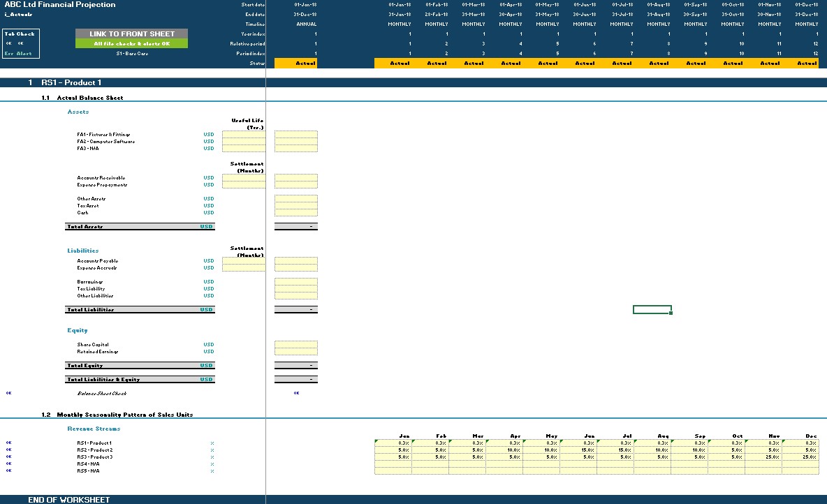Image resolution: width=827 pixels, height=504 pixels.
Task: Click the 'Liabilities' section heading
Action: 83,251
